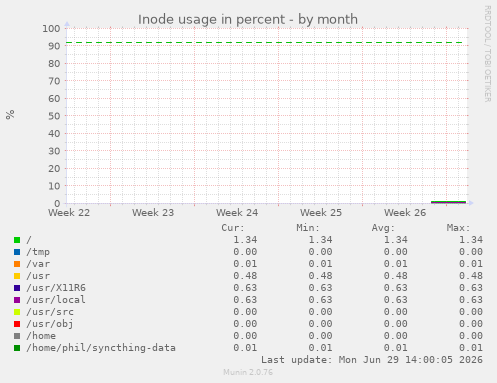Screen dimensions: 497x383
Task: Click the Week 26 axis label
Action: 405,213
